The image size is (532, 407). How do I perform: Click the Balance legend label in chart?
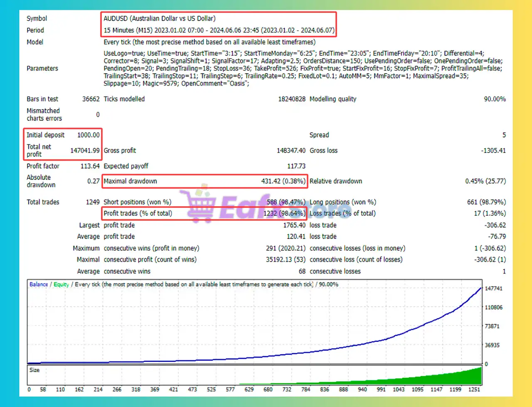tap(39, 284)
